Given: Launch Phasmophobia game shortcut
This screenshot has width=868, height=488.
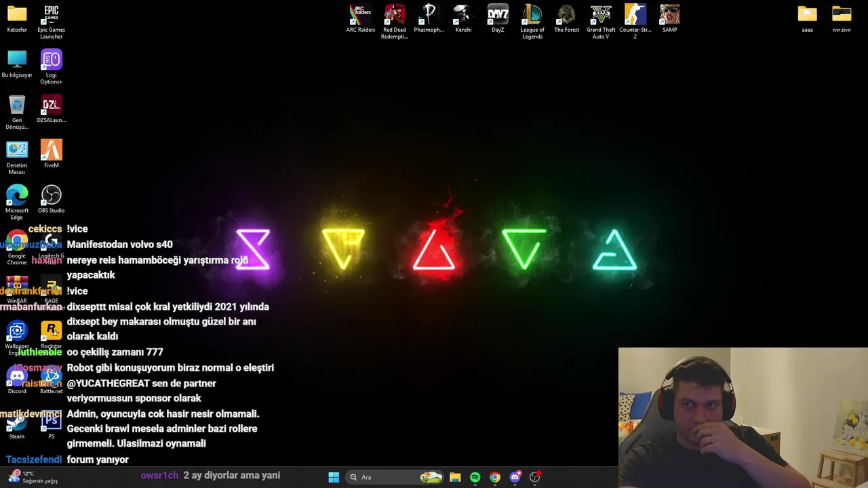Looking at the screenshot, I should [x=429, y=18].
